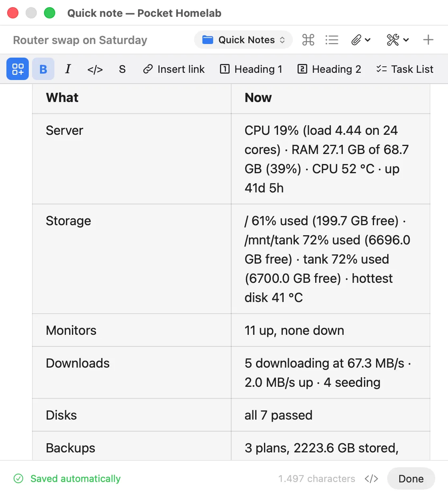Click Insert link in toolbar
Image resolution: width=448 pixels, height=496 pixels.
coord(174,69)
